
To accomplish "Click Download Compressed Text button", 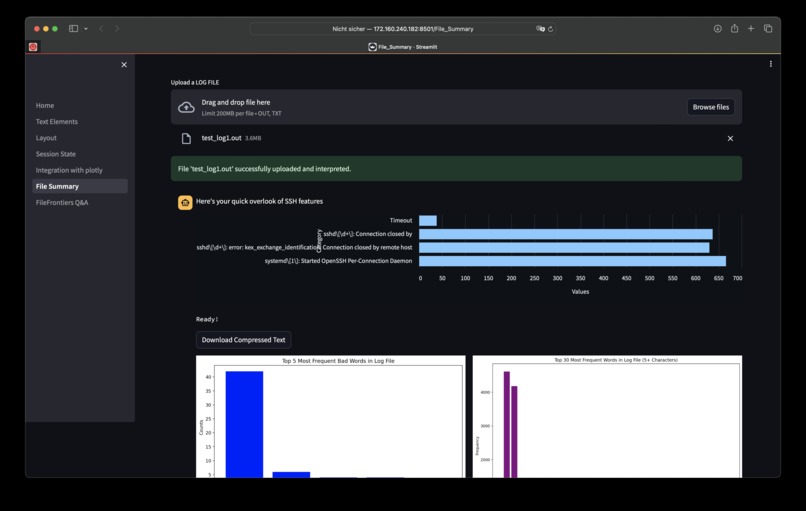I will coord(243,340).
